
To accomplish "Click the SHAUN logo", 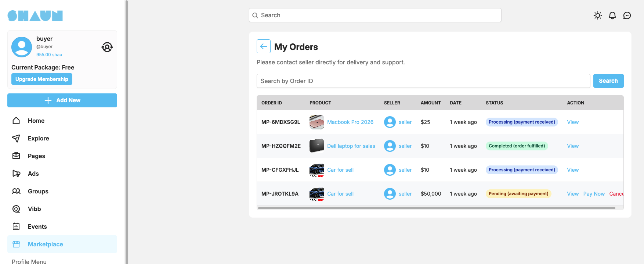I will pos(35,16).
